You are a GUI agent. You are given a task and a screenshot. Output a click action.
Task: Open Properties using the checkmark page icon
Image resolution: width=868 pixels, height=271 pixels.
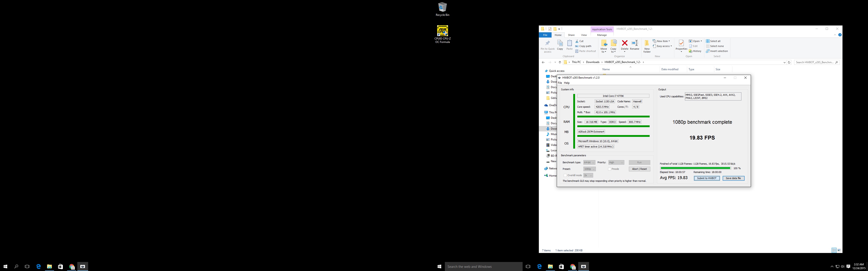point(681,43)
